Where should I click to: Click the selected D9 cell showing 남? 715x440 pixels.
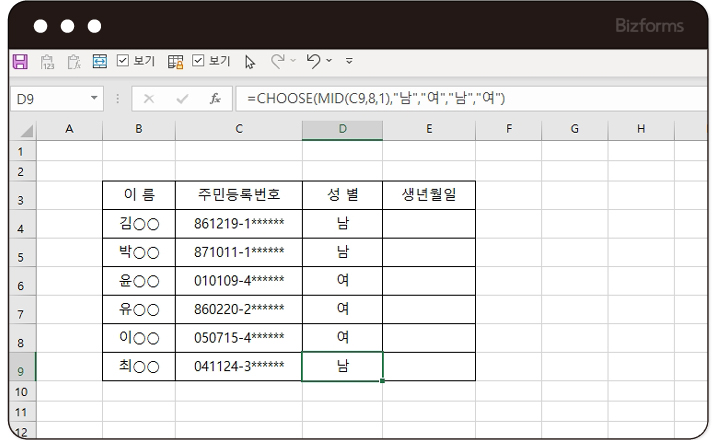342,367
